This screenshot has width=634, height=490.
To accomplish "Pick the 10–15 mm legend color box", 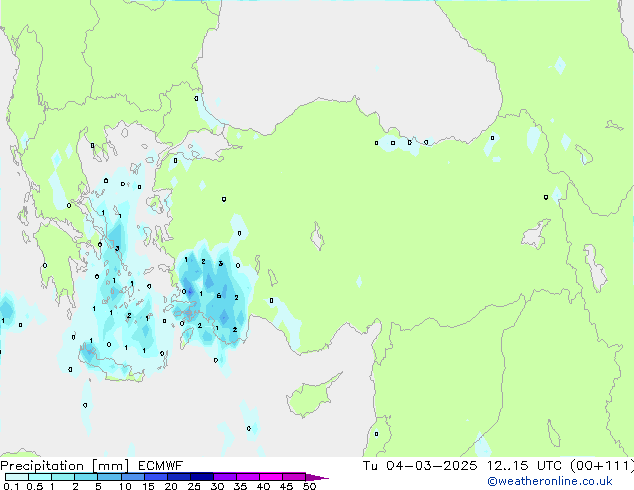I will click(x=132, y=477).
